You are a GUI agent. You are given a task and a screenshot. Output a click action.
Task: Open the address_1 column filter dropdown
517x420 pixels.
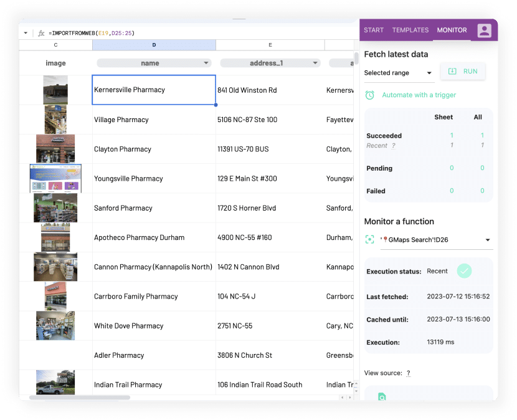315,63
